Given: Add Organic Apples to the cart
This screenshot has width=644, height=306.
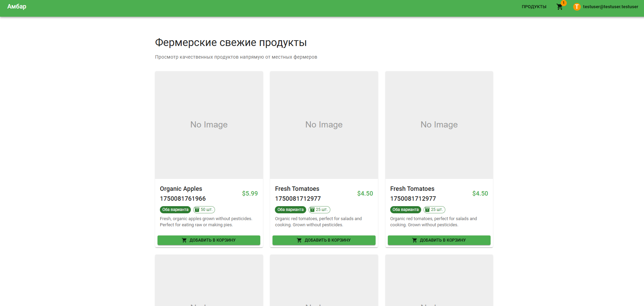Looking at the screenshot, I should (x=209, y=240).
